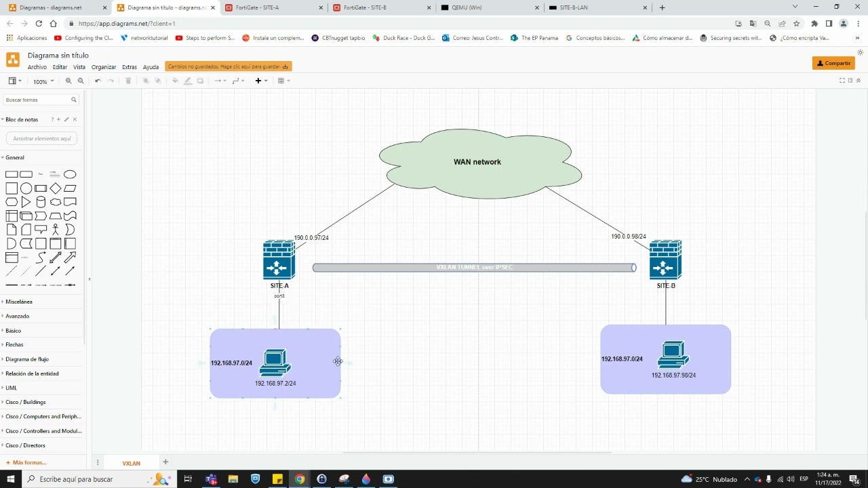Select the circle shape in General palette
The width and height of the screenshot is (868, 488).
[x=26, y=188]
